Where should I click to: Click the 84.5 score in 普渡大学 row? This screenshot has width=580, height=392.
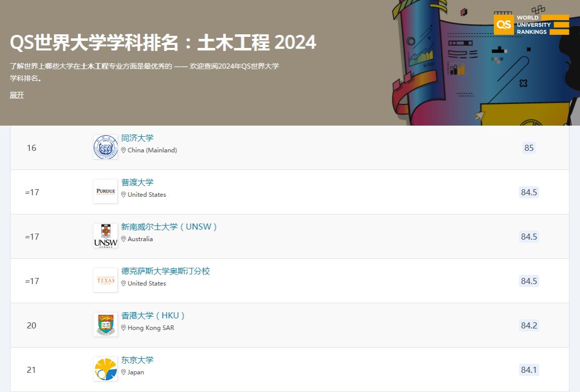click(529, 193)
